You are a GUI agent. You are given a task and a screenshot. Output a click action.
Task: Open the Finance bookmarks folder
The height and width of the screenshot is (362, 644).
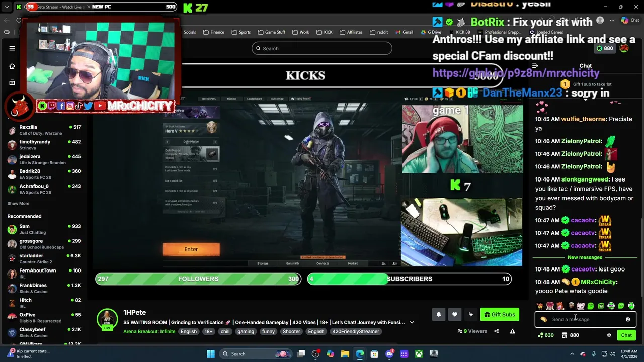tap(214, 32)
